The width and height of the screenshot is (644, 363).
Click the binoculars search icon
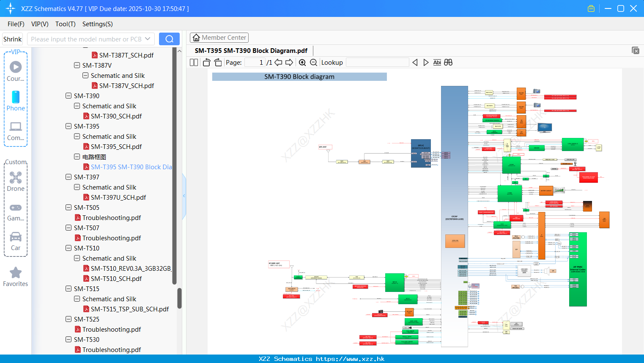(x=448, y=62)
